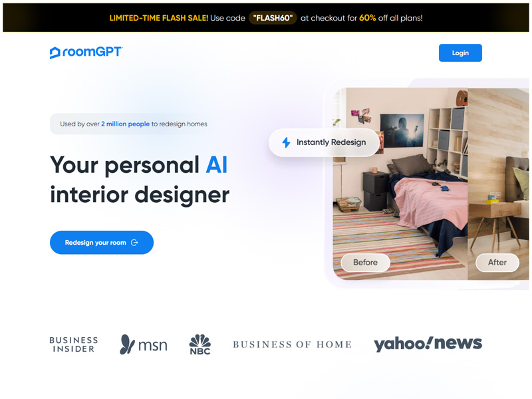Click the Redesign your room button
The height and width of the screenshot is (399, 532).
click(102, 243)
